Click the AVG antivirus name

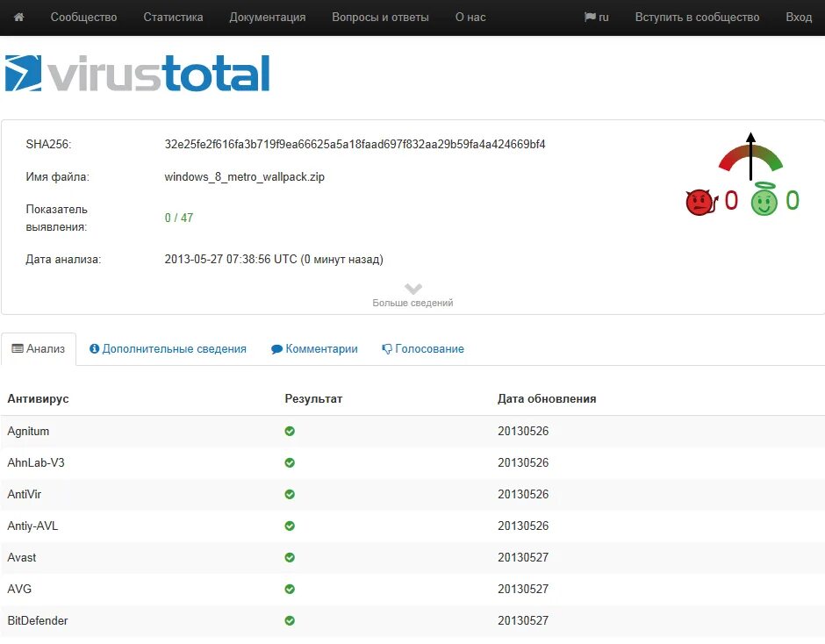pos(19,590)
